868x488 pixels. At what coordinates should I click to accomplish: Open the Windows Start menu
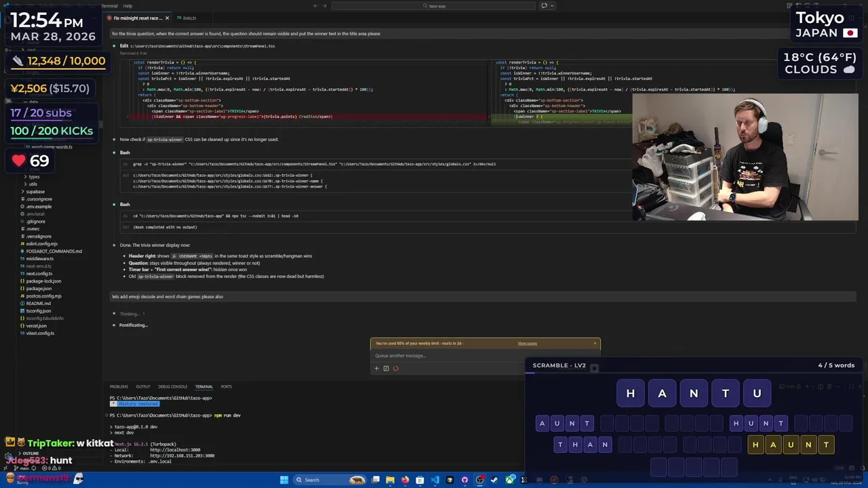(284, 480)
